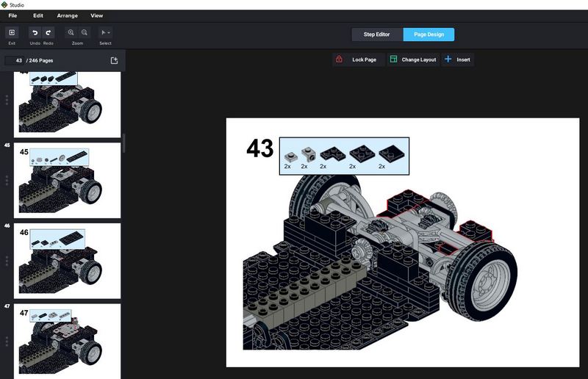Select the light gray round plate part in parts list
This screenshot has width=588, height=379.
point(290,156)
